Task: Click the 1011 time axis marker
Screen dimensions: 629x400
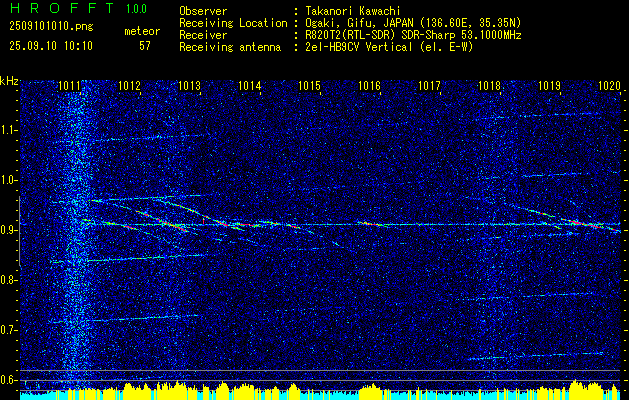Action: coord(69,86)
